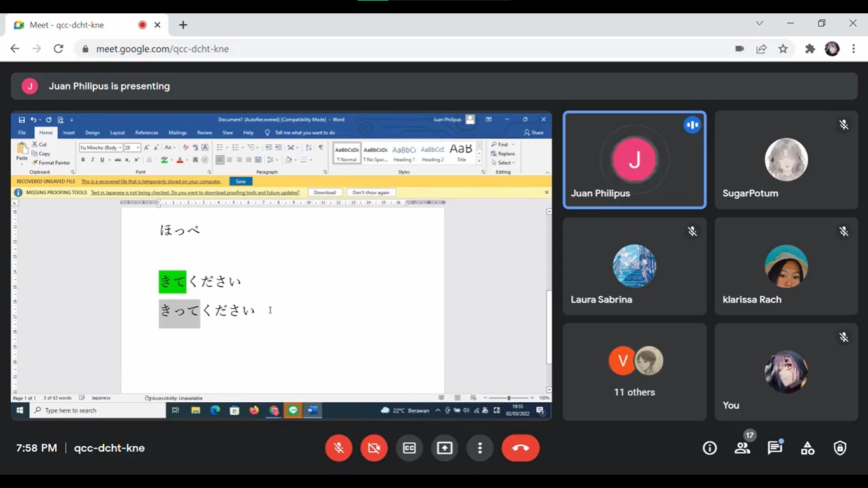Click the meet.google.com address bar
Screen dimensions: 868x488
pyautogui.click(x=407, y=49)
